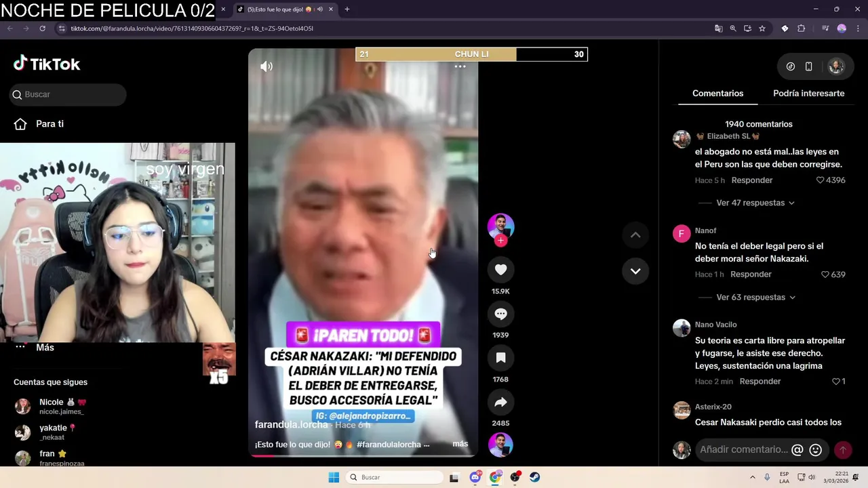Like Elizabeth SL's comment with 4396 likes
This screenshot has height=488, width=868.
pyautogui.click(x=820, y=180)
